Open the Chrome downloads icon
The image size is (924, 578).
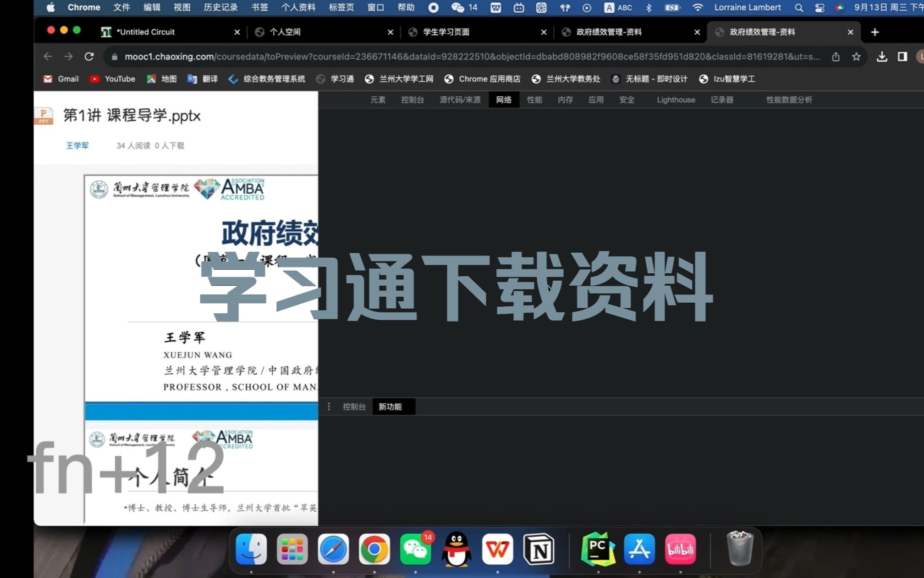pos(881,56)
